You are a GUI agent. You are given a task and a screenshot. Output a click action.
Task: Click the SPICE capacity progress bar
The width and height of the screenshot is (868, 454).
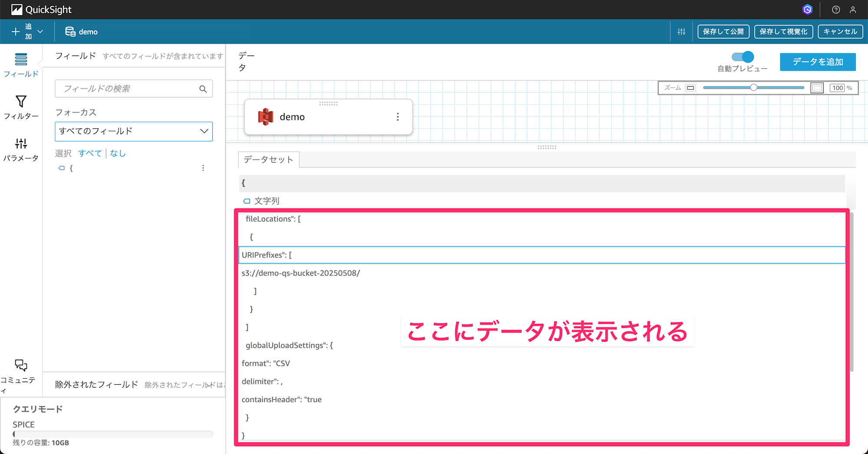point(113,434)
